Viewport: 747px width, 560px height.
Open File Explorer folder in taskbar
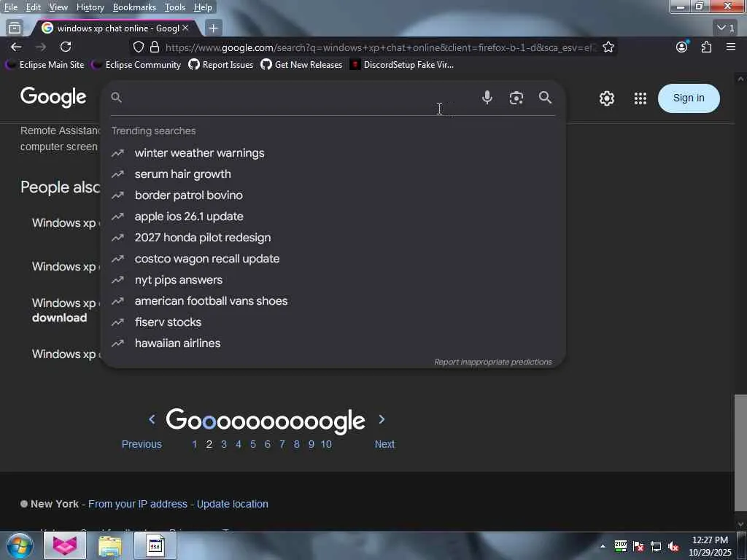tap(110, 545)
